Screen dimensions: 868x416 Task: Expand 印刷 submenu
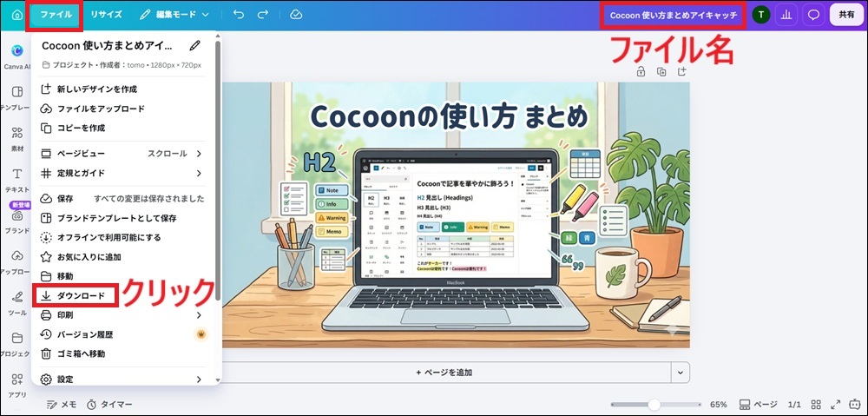pyautogui.click(x=123, y=315)
